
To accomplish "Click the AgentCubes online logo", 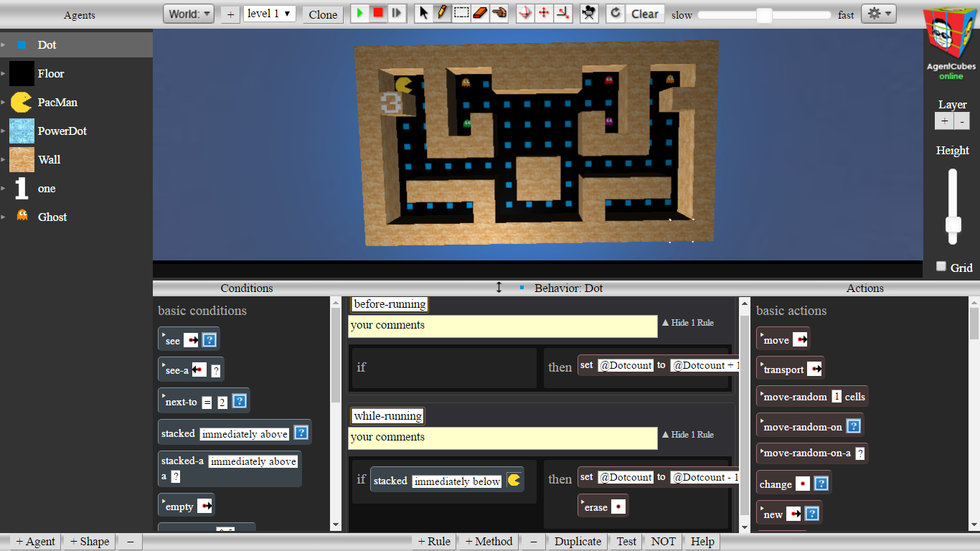I will click(x=951, y=42).
